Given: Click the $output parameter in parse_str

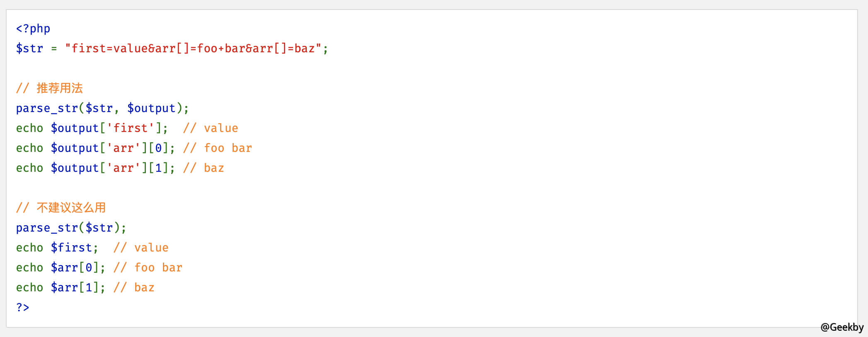Looking at the screenshot, I should pyautogui.click(x=151, y=108).
